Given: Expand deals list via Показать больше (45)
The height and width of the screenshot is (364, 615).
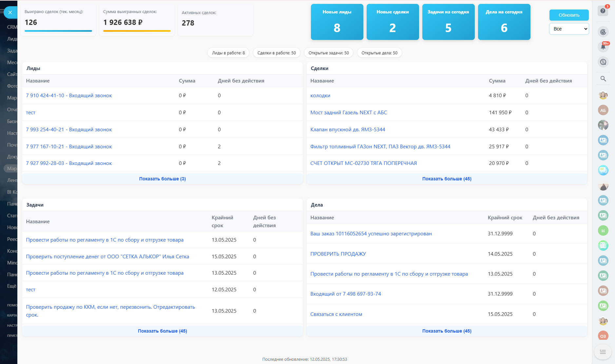Looking at the screenshot, I should pyautogui.click(x=447, y=179).
